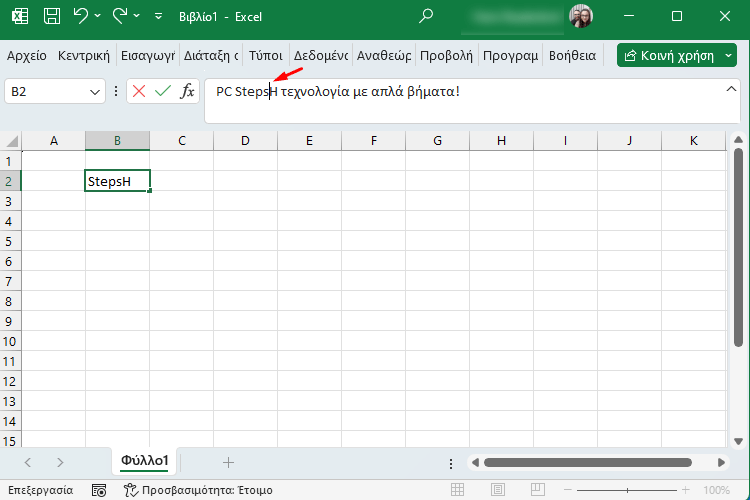Viewport: 750px width, 500px height.
Task: Open the search magnifier in title bar
Action: point(425,16)
